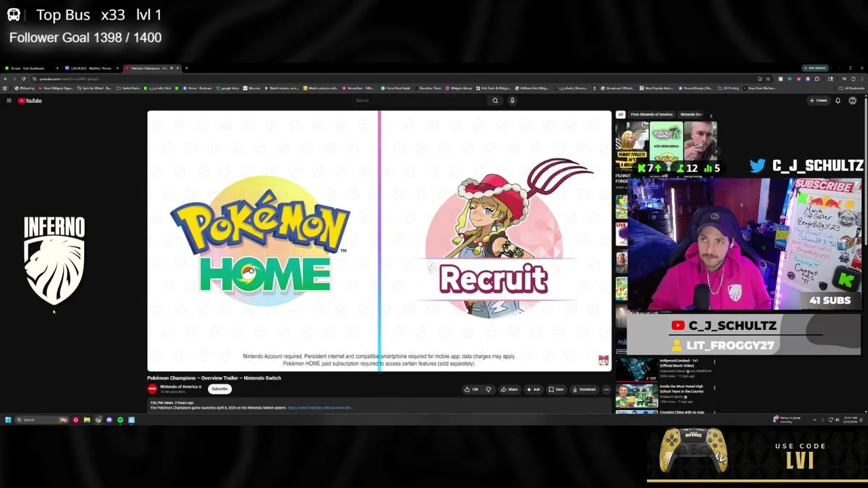
Task: Reload the page with the refresh button
Action: click(x=24, y=79)
